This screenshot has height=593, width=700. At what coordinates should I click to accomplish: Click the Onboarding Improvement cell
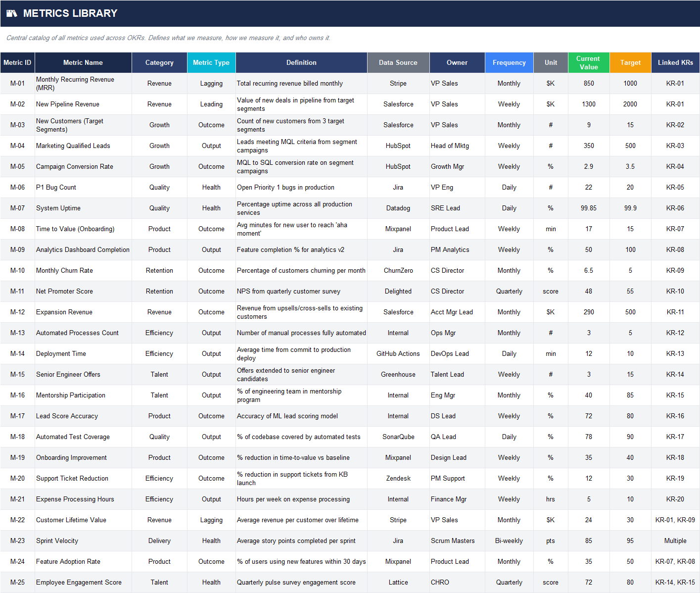coord(83,457)
